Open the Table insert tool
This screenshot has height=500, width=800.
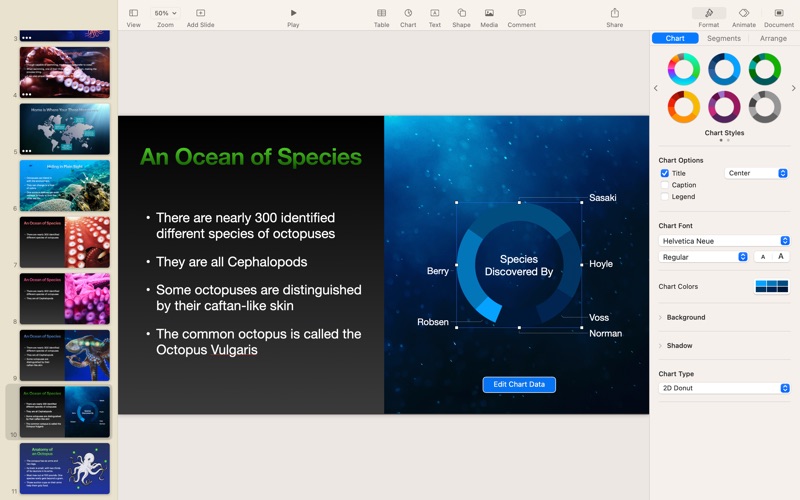point(381,13)
